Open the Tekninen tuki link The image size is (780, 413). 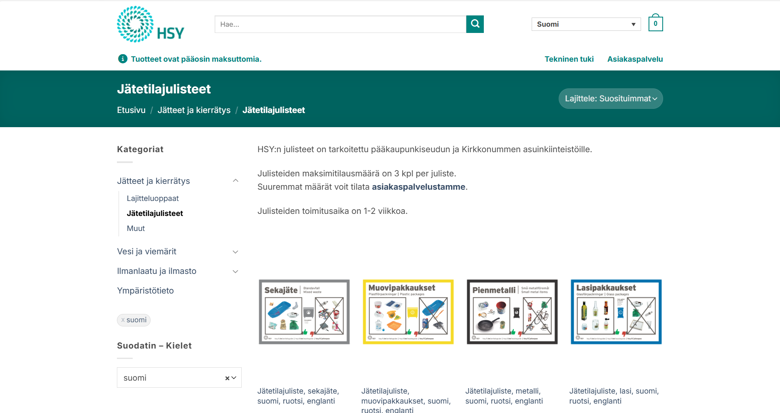569,59
